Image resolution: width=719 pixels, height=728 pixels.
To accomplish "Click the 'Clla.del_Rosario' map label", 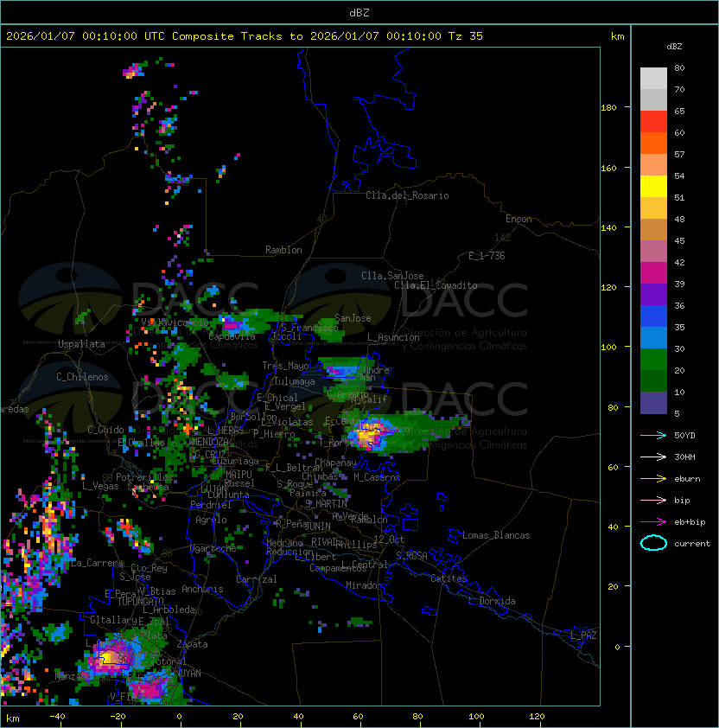I will point(407,195).
